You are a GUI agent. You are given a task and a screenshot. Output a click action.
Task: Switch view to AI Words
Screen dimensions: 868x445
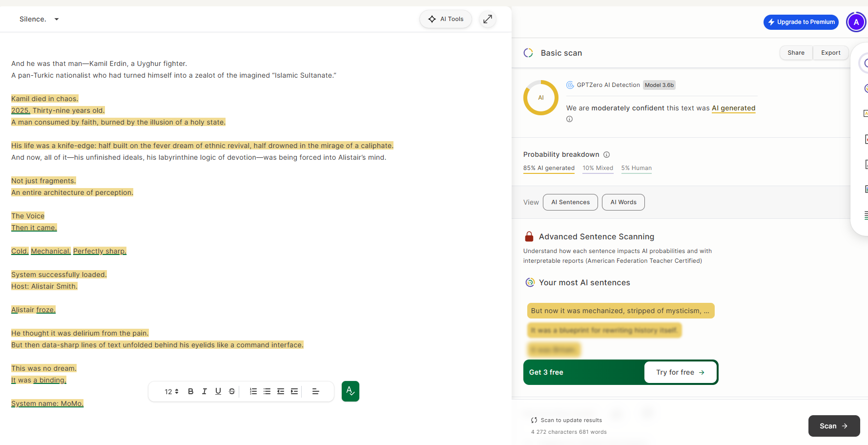coord(623,202)
